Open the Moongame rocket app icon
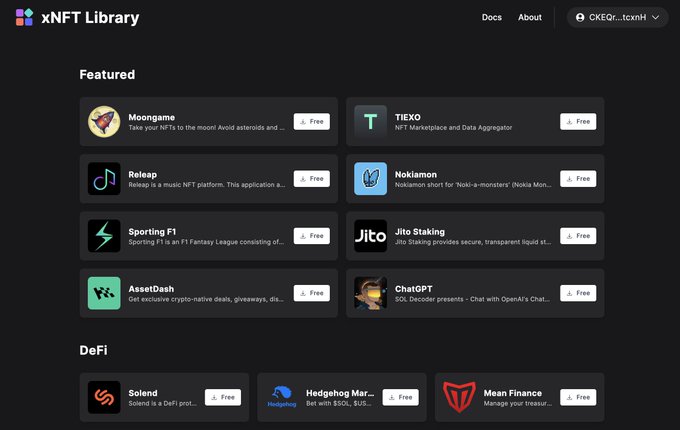Screen dimensions: 680x430 click(104, 121)
